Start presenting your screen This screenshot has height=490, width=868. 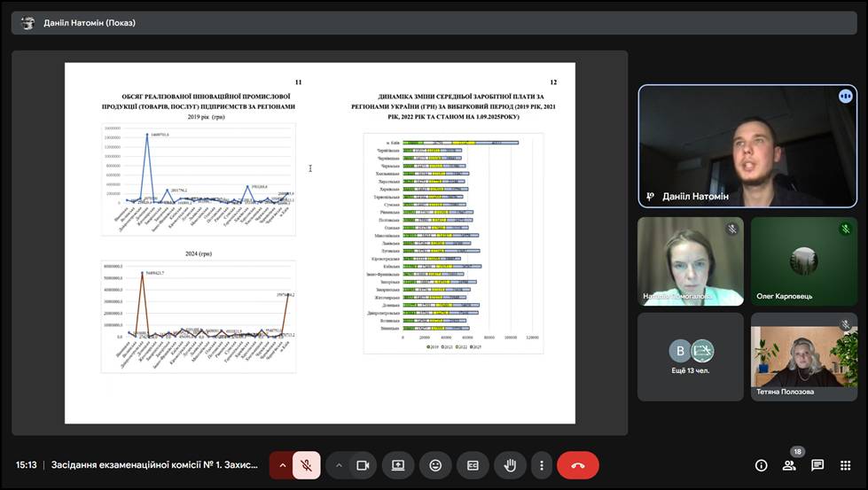coord(398,465)
